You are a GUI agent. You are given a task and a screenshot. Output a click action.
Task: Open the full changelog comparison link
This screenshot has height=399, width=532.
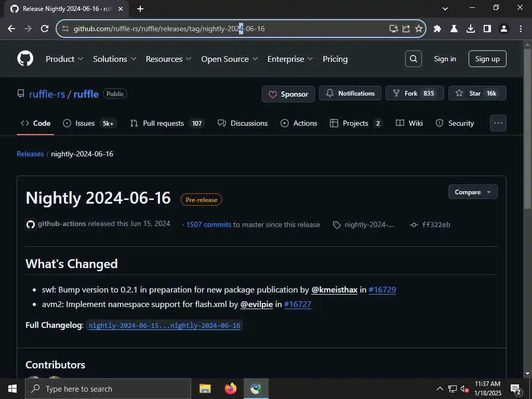point(164,325)
